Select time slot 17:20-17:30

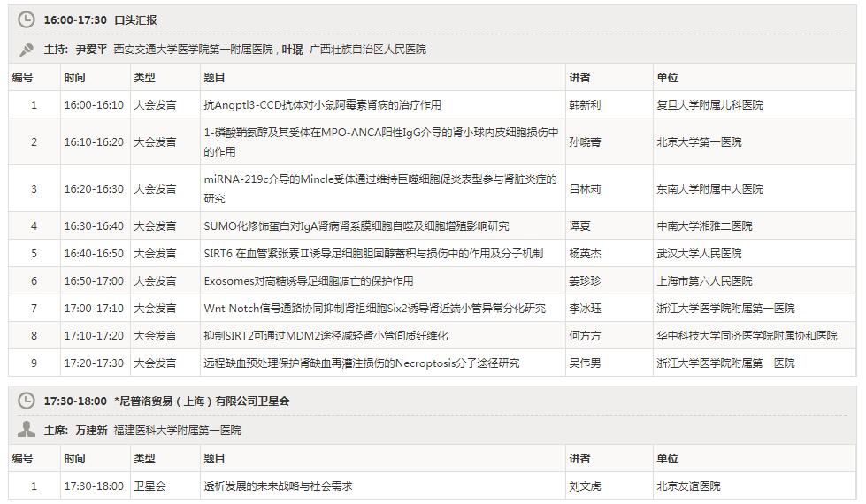tap(94, 363)
